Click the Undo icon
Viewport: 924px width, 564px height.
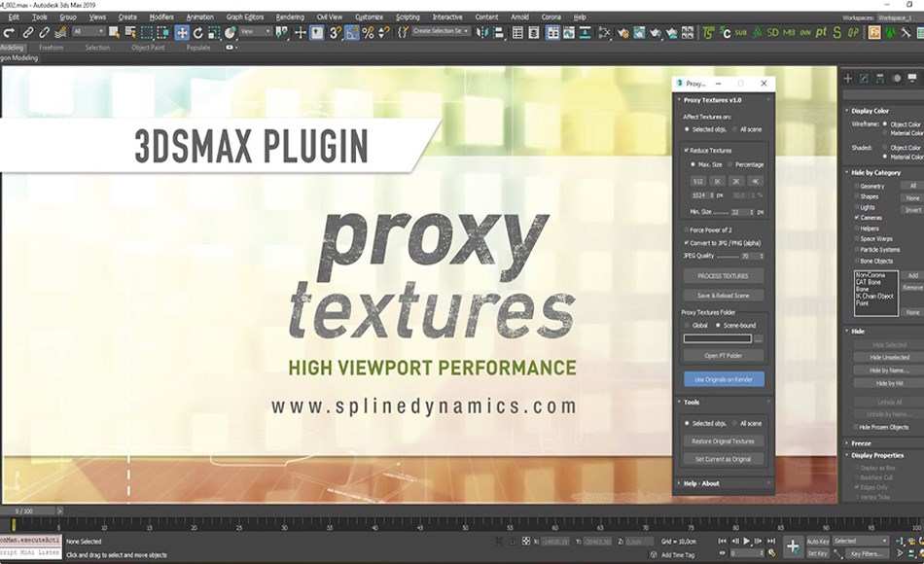click(7, 32)
